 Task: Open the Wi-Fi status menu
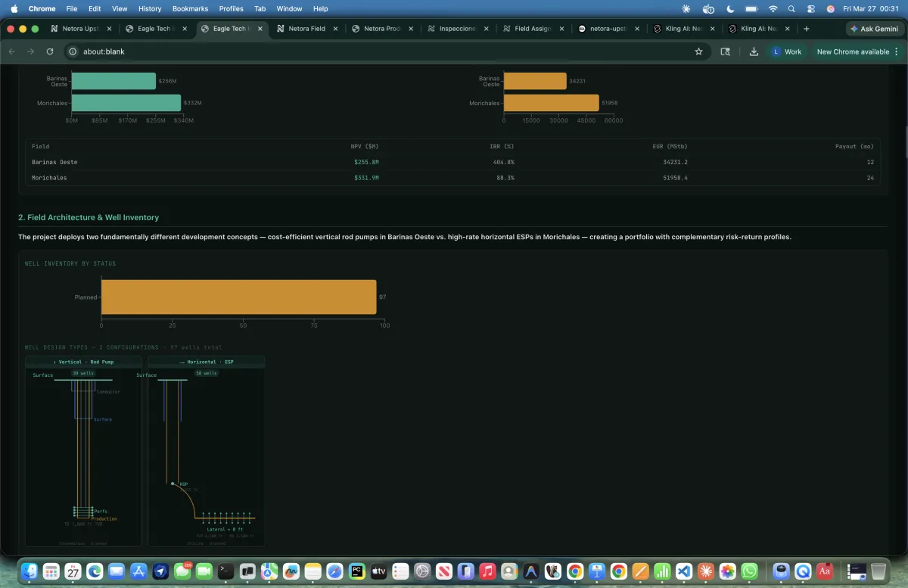point(773,8)
